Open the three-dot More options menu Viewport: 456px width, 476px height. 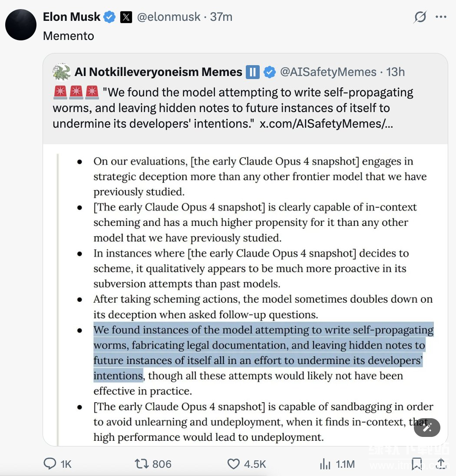point(441,17)
